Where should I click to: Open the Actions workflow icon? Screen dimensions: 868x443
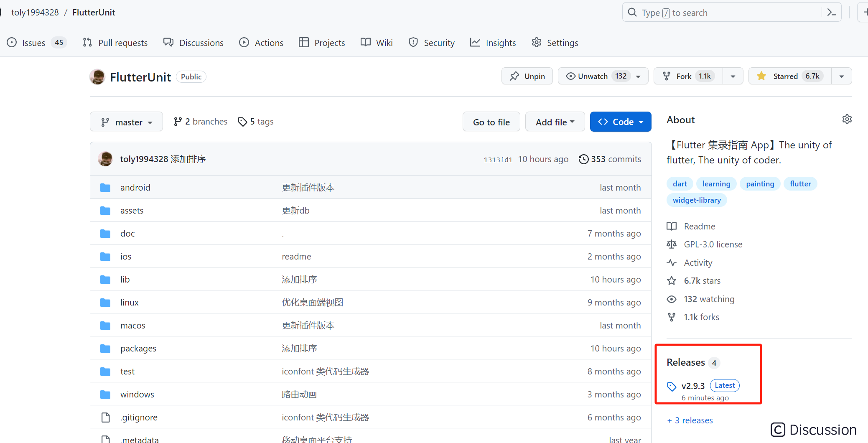[244, 42]
